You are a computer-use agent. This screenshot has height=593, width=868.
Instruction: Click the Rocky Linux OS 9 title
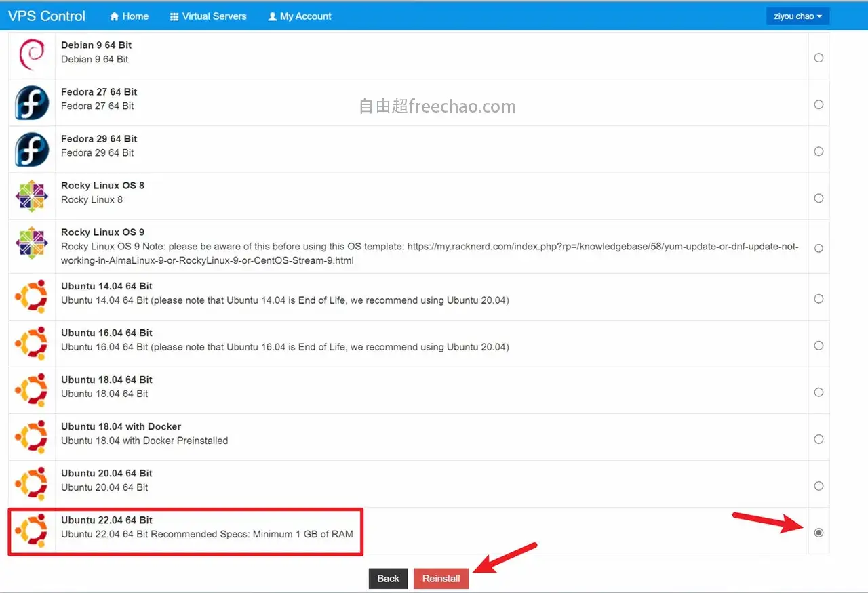[x=102, y=232]
